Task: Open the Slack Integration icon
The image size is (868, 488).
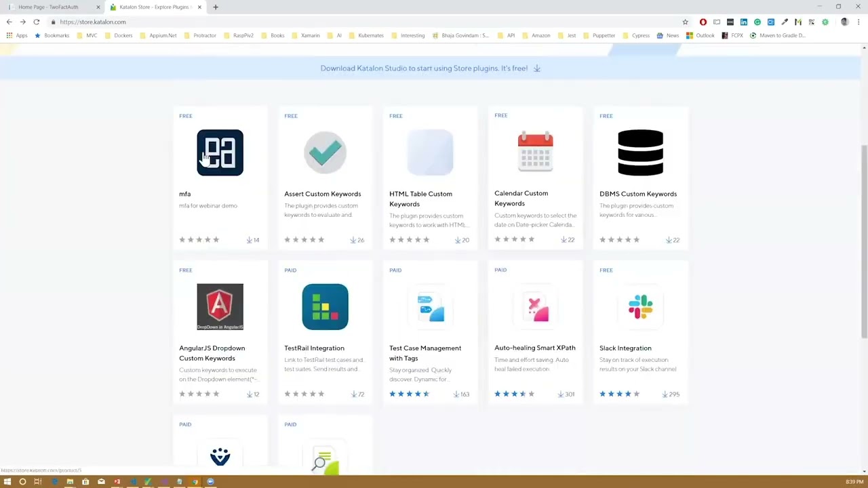Action: coord(640,306)
